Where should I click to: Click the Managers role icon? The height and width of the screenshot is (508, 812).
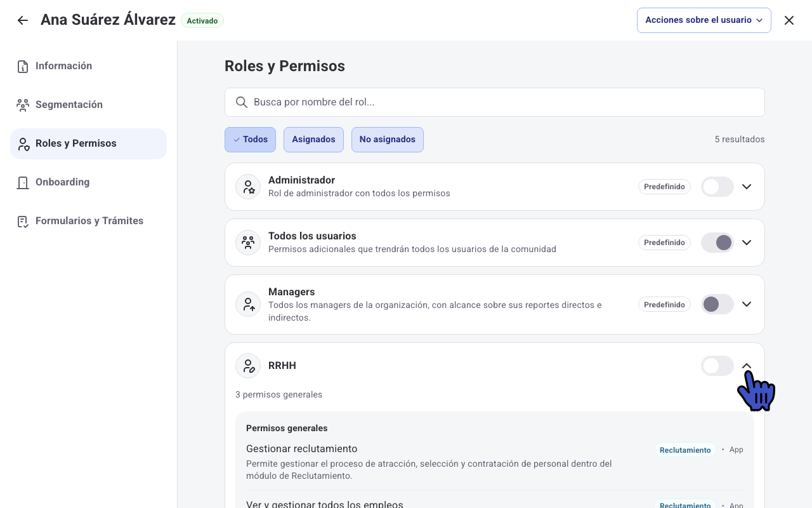248,305
